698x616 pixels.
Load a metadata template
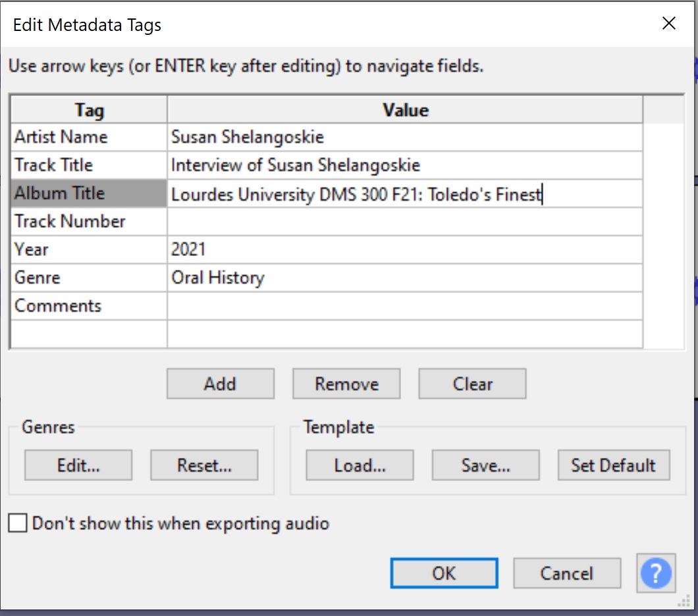pyautogui.click(x=360, y=465)
